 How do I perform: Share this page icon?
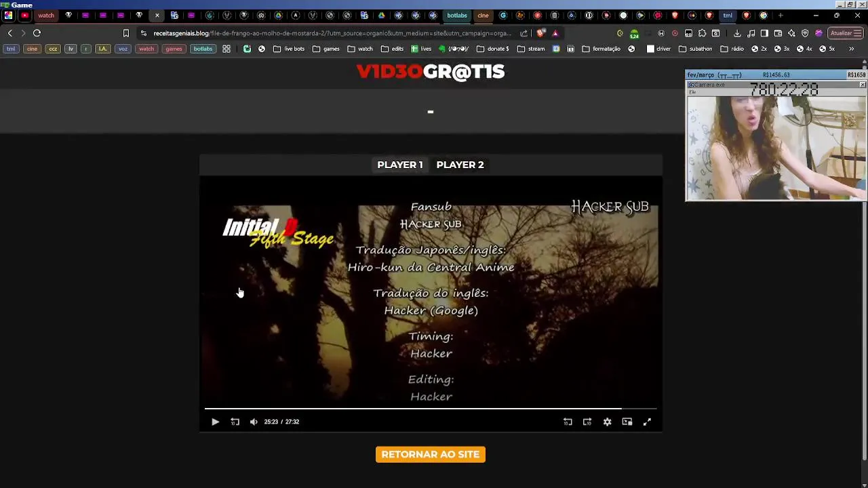point(524,33)
